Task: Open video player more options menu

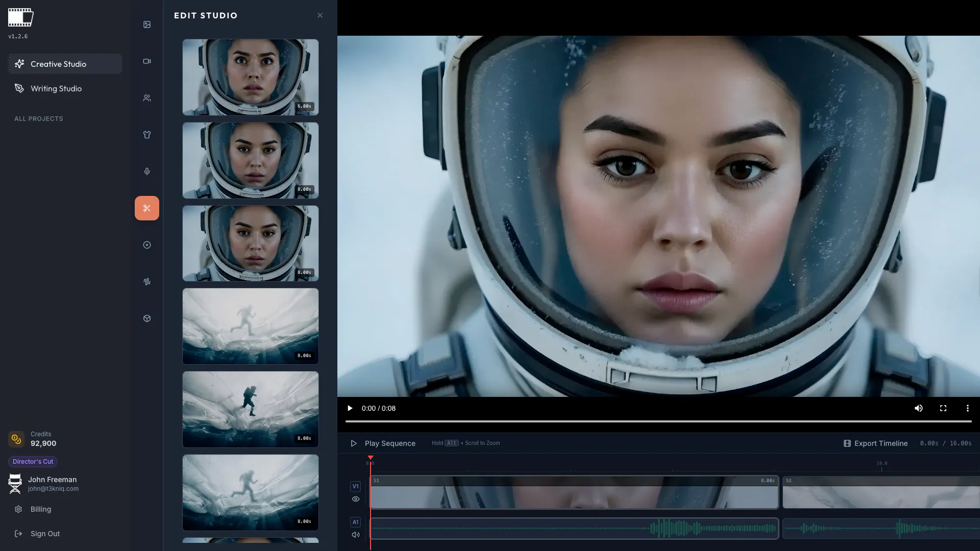Action: pyautogui.click(x=967, y=408)
